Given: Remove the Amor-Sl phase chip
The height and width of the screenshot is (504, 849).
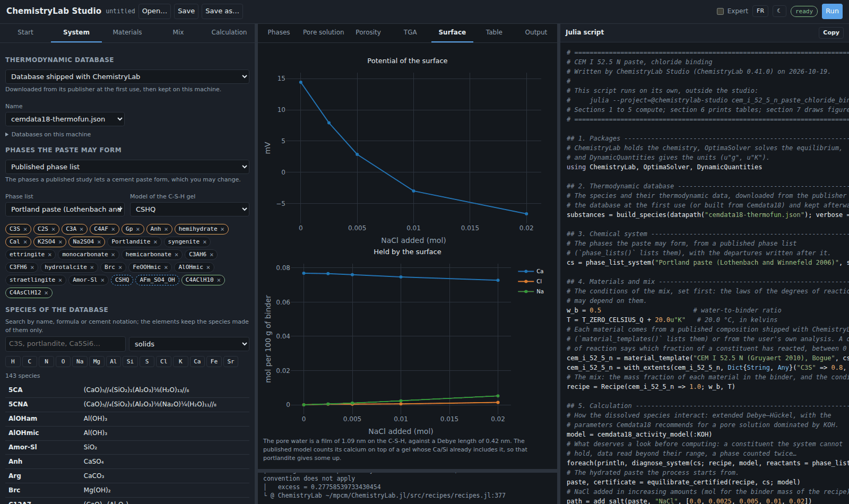Looking at the screenshot, I should 102,280.
